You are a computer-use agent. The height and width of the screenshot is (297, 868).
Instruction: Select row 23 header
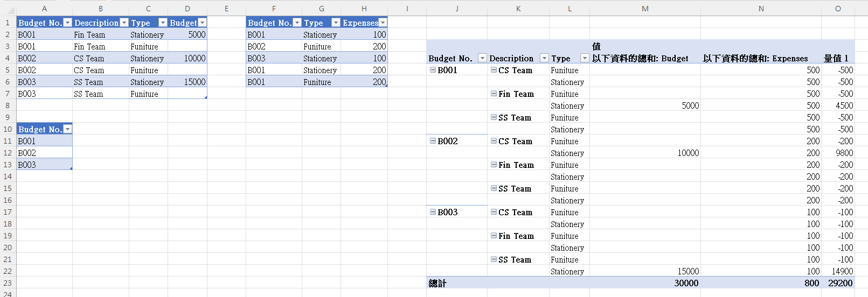[x=8, y=283]
